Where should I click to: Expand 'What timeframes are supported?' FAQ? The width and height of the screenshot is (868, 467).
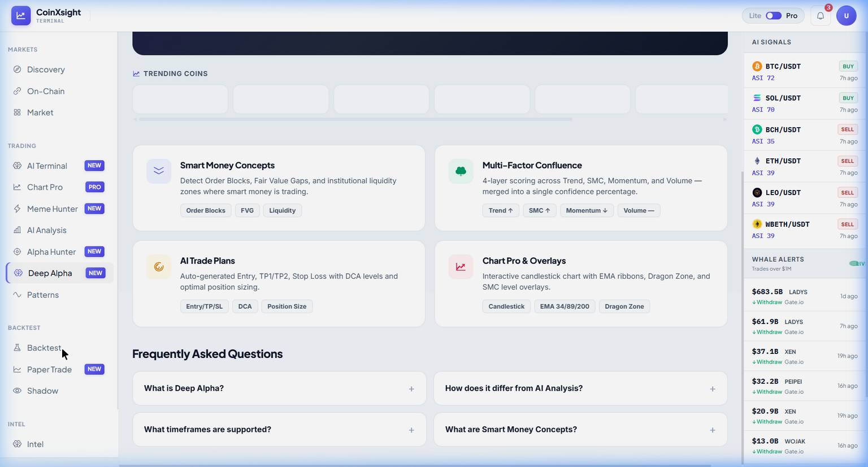pos(279,430)
